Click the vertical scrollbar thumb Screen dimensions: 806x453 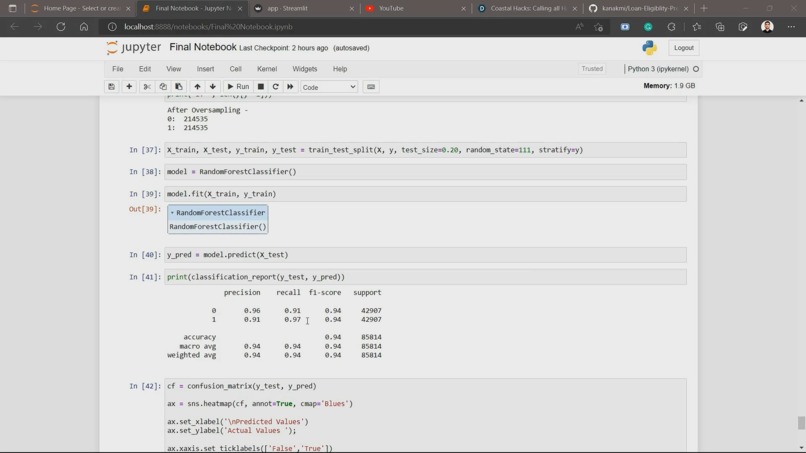click(x=801, y=423)
